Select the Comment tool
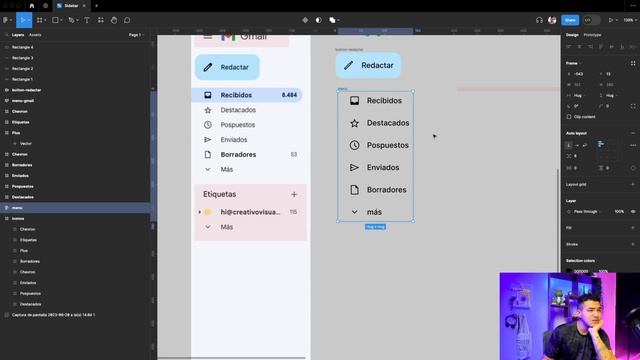The width and height of the screenshot is (640, 360). coord(127,20)
